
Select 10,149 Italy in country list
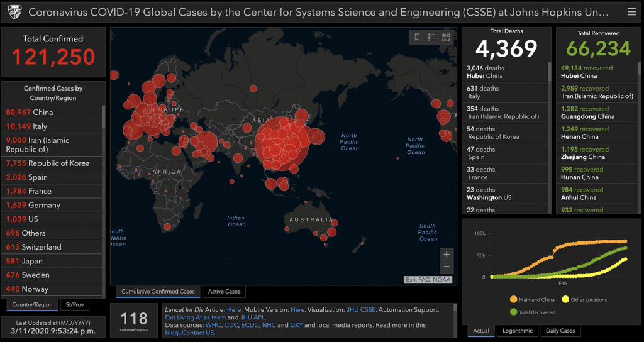(x=52, y=126)
